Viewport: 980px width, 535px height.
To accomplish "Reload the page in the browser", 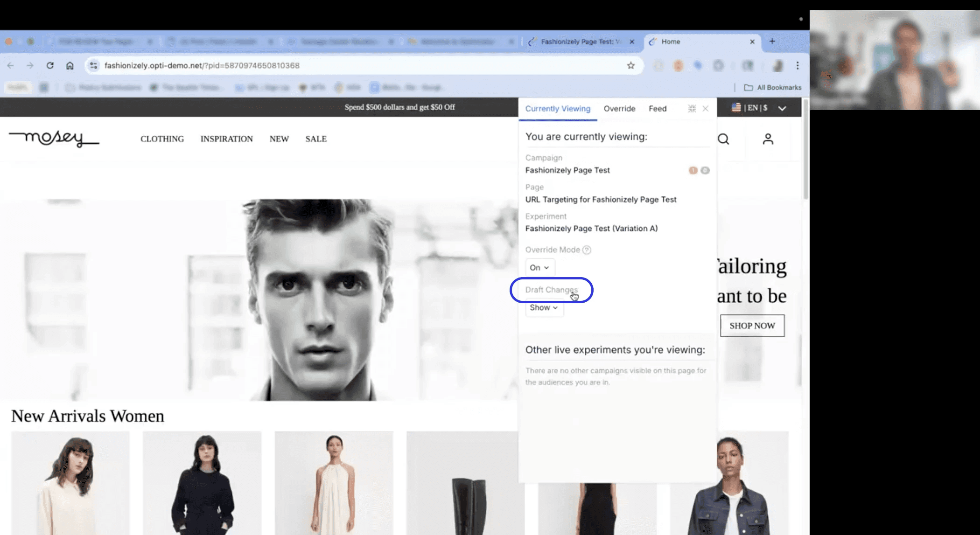I will click(50, 66).
